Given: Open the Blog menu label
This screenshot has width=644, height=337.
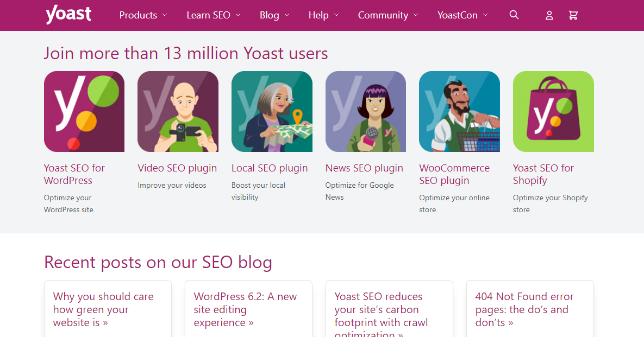Looking at the screenshot, I should click(270, 15).
